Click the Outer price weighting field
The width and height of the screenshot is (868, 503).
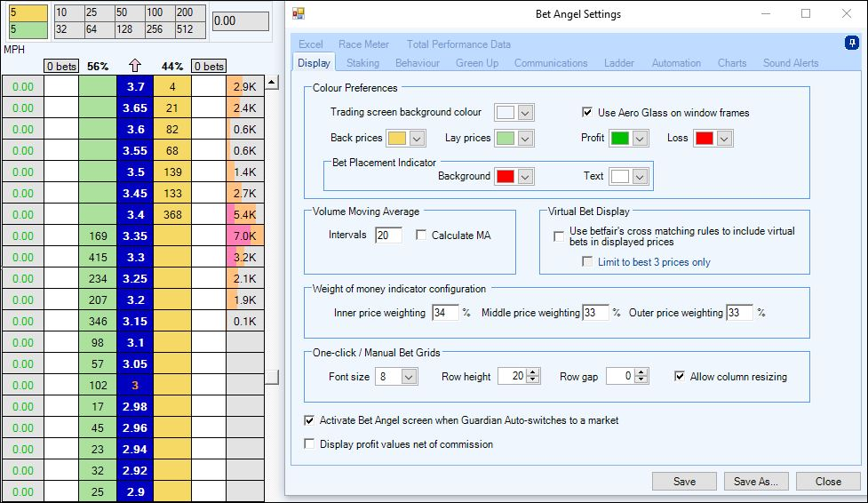click(x=739, y=313)
